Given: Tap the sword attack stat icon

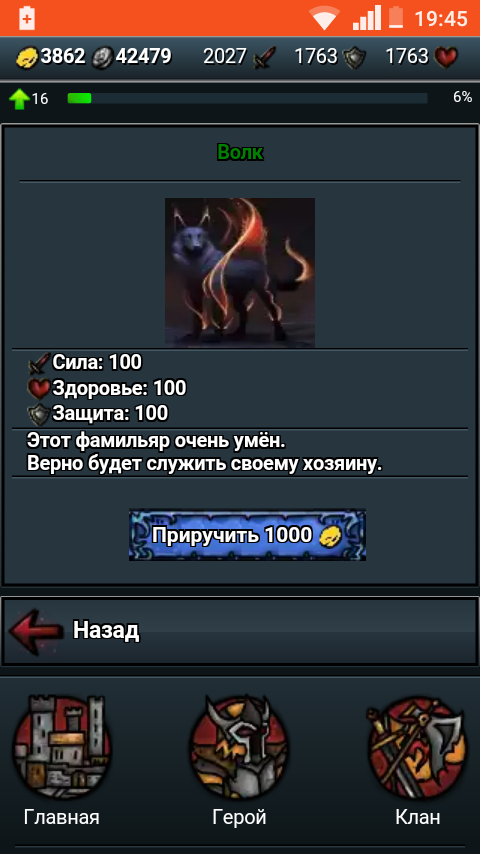Looking at the screenshot, I should 265,57.
